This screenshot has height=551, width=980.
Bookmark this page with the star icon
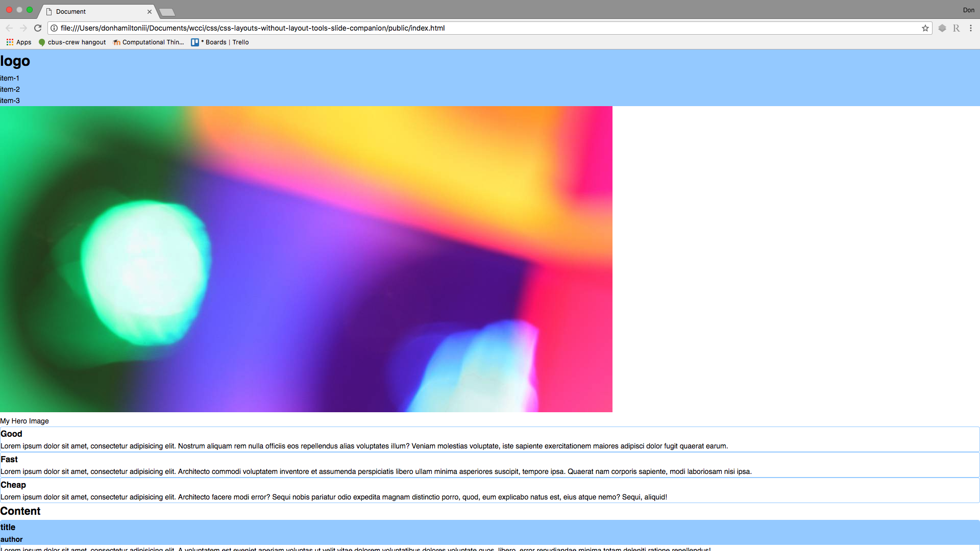925,28
